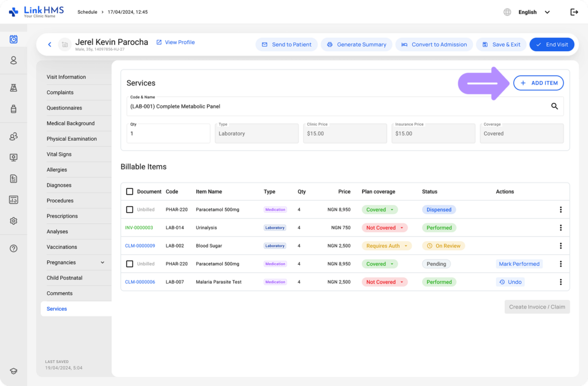Screen dimensions: 588x386
Task: Check the Unbilled box for Pending Paracetamol
Action: [x=129, y=264]
